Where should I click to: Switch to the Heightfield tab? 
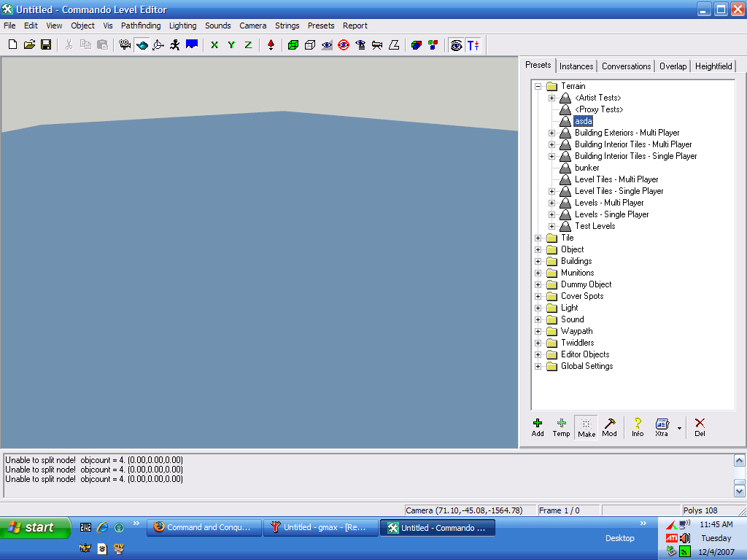tap(713, 66)
